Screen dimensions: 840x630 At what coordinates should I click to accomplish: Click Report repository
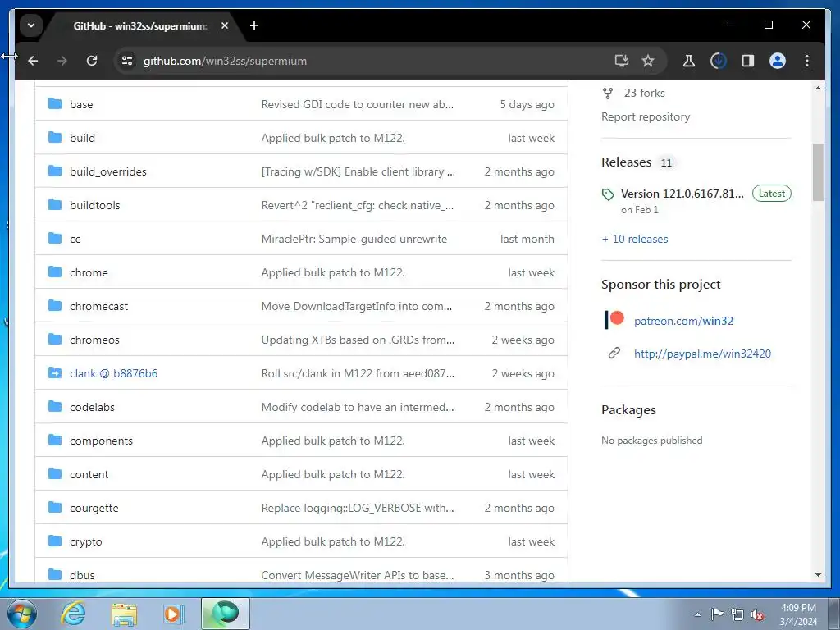(646, 116)
